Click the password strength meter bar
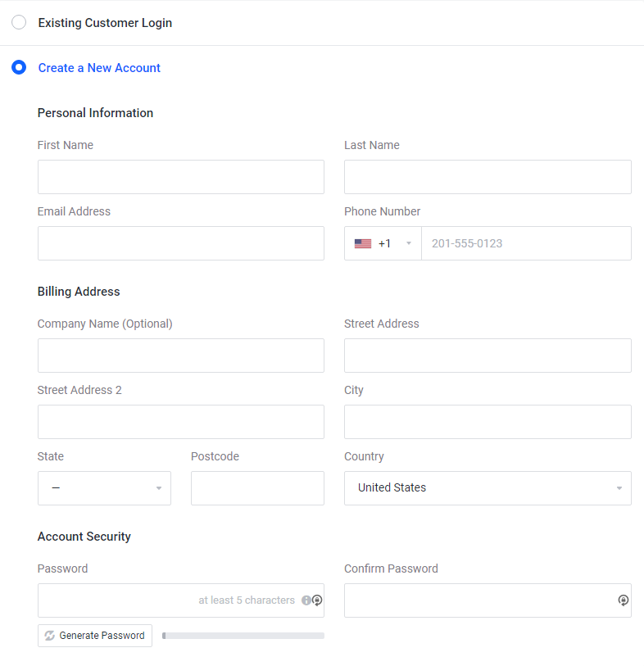 pos(243,636)
